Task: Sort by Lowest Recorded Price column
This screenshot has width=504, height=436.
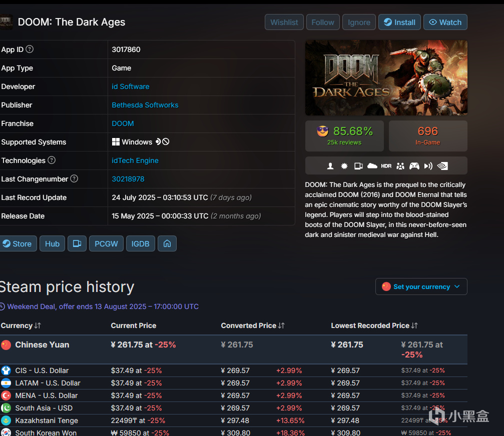Action: tap(374, 325)
